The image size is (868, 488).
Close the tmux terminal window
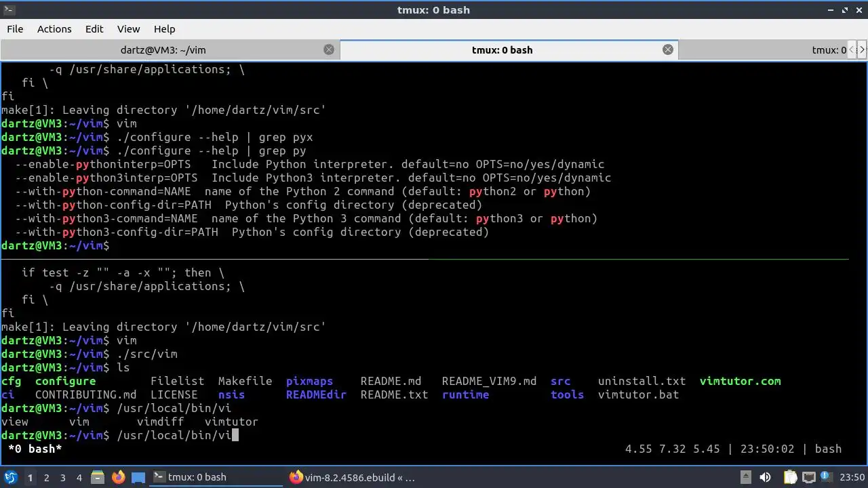859,9
